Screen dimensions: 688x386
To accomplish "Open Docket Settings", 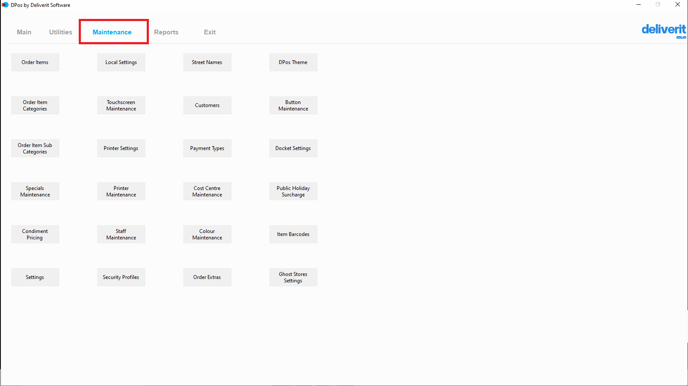I will pos(293,148).
